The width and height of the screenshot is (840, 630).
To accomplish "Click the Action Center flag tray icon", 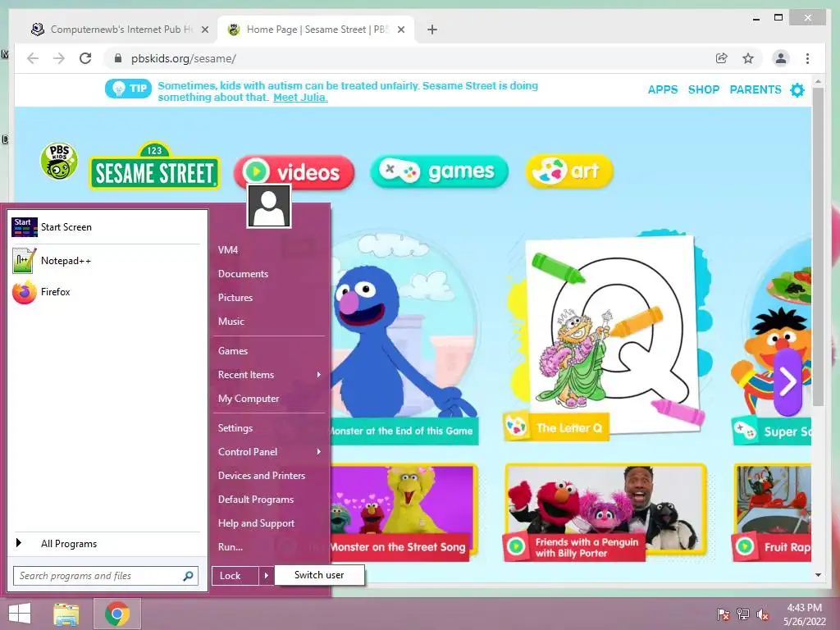I will [x=723, y=614].
